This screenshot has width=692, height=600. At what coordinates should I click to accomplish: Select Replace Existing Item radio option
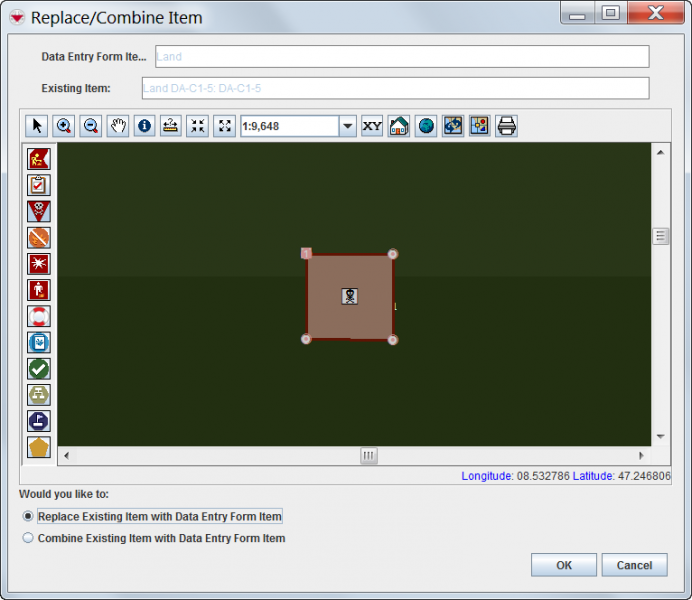[x=28, y=517]
